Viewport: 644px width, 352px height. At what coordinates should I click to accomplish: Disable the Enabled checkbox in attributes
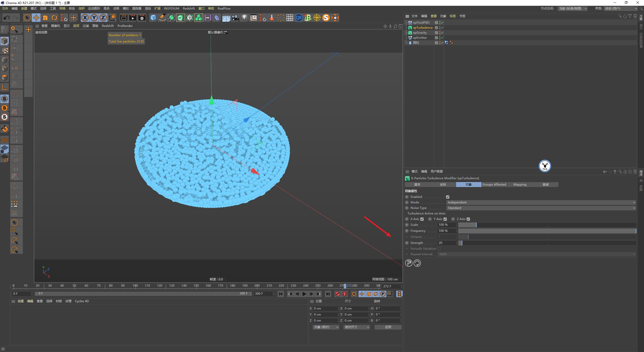point(448,197)
